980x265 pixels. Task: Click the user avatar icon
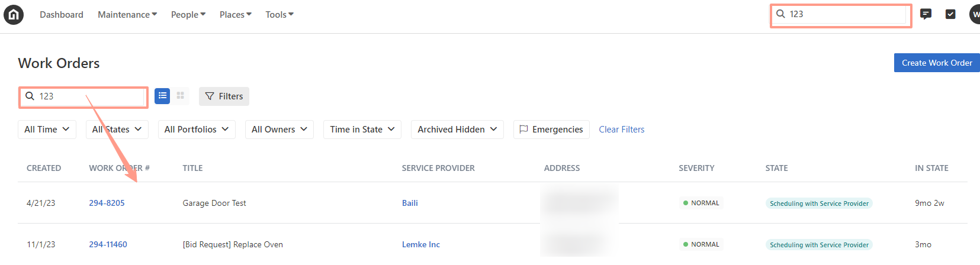[974, 14]
